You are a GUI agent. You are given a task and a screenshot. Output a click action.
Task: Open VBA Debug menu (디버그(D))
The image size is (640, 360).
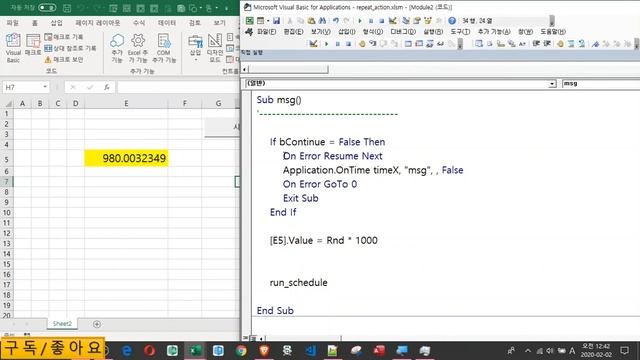point(402,32)
